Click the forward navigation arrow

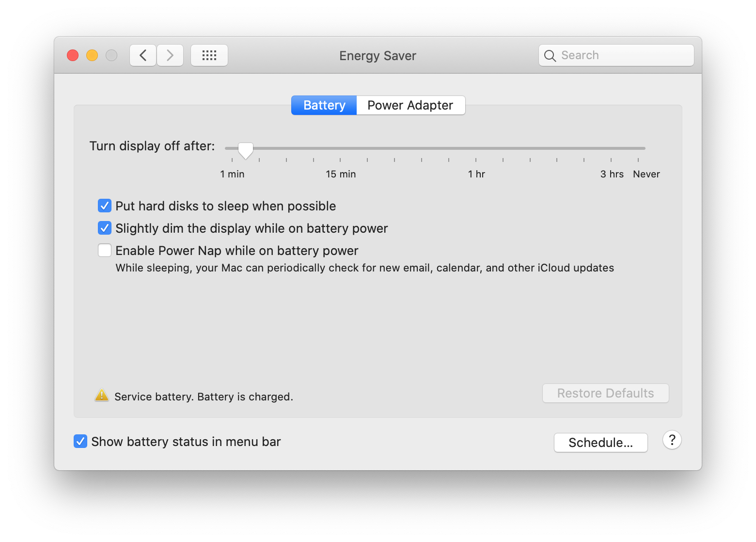pos(170,55)
